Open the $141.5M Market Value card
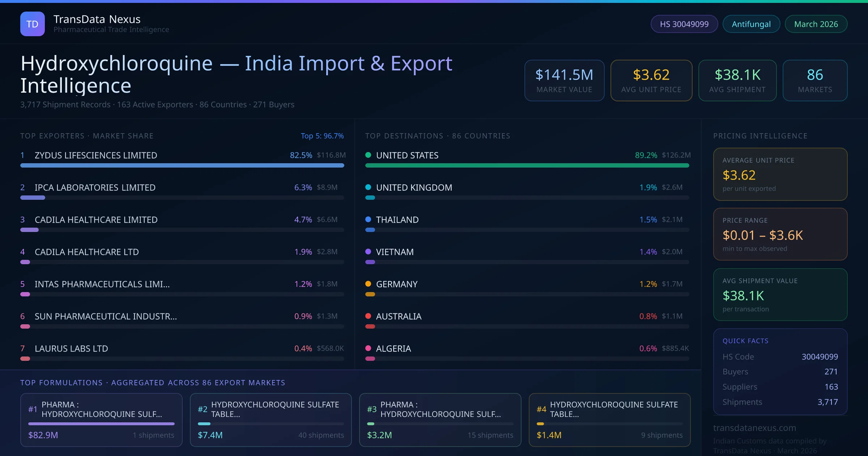 click(564, 80)
